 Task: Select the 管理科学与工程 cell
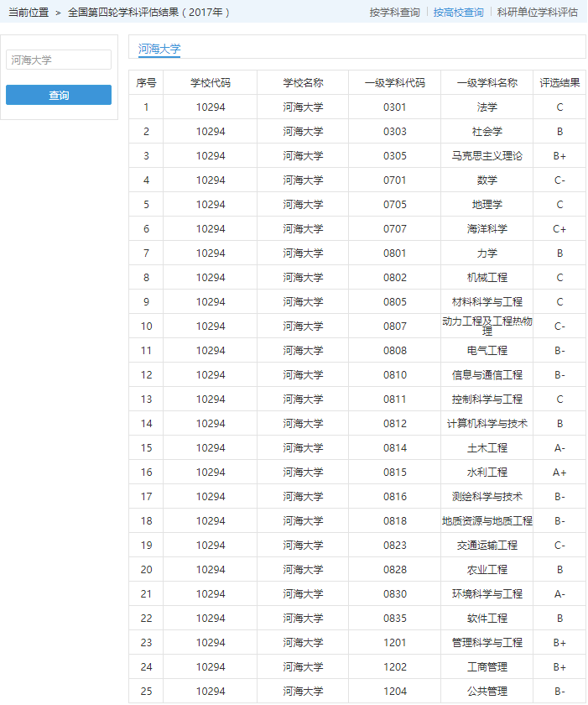click(x=487, y=643)
